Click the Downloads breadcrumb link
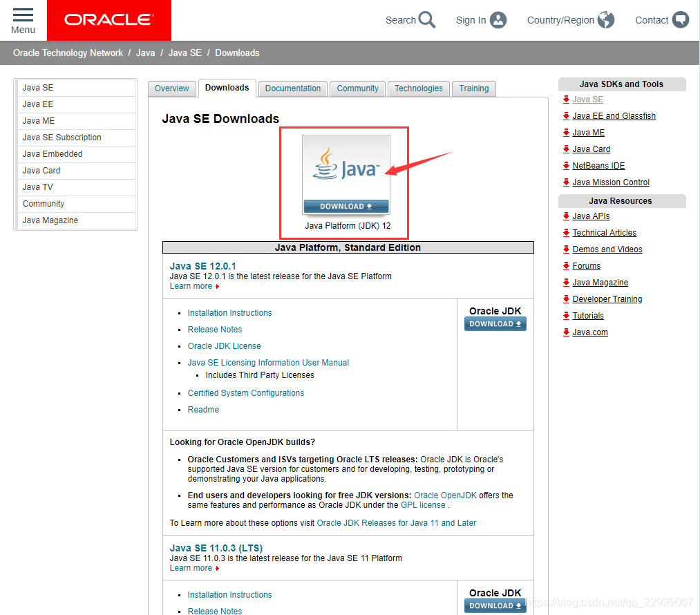Image resolution: width=700 pixels, height=615 pixels. tap(237, 53)
